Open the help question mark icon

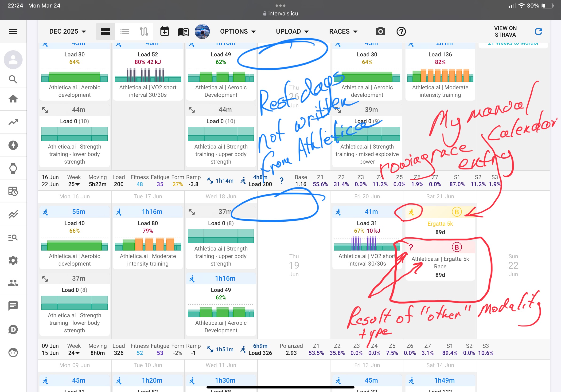coord(401,31)
